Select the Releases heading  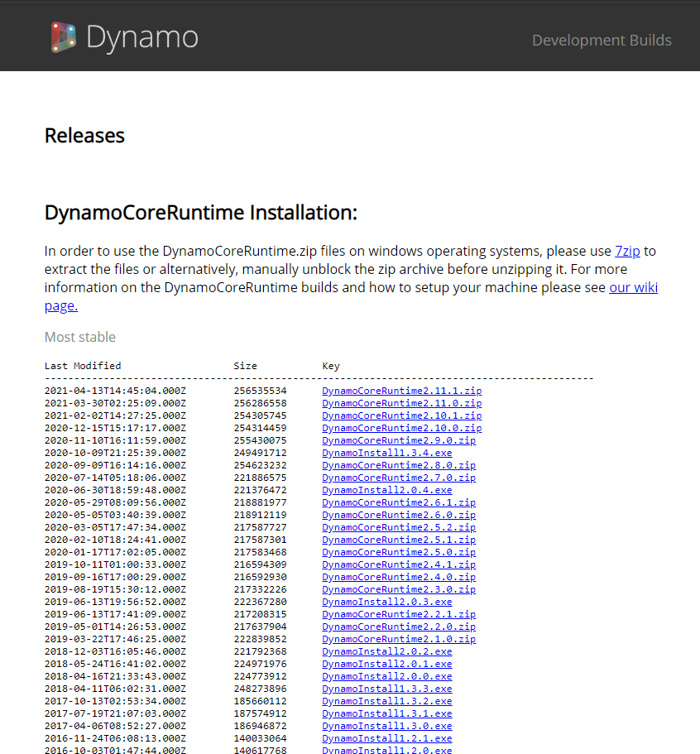point(84,136)
